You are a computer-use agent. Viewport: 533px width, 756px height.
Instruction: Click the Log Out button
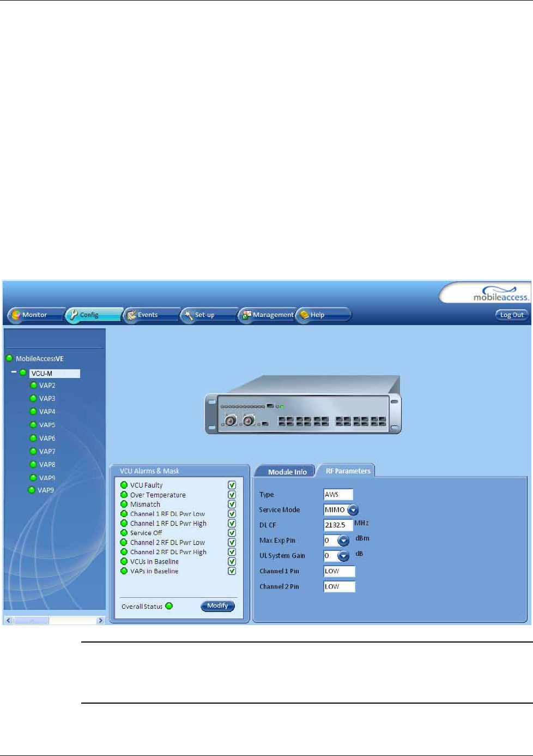pos(512,315)
